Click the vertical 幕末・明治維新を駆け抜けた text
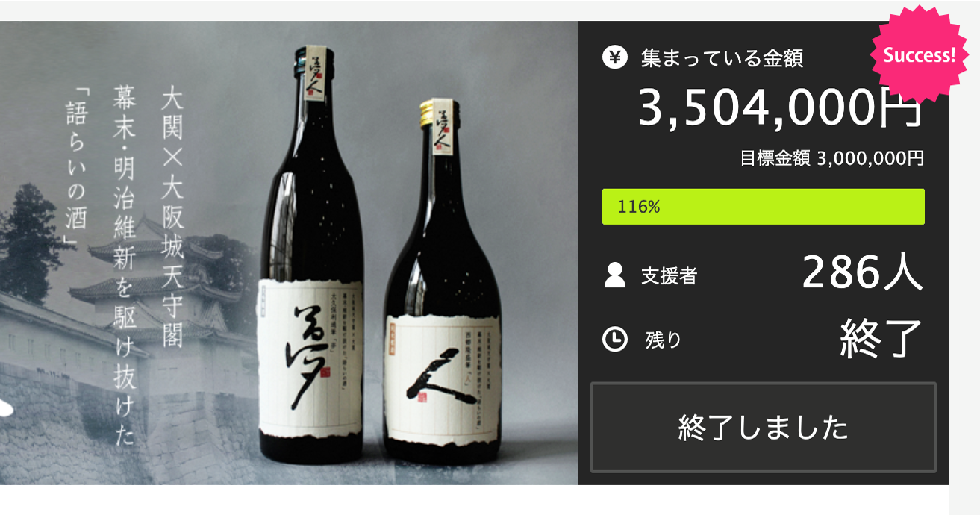 (x=124, y=265)
